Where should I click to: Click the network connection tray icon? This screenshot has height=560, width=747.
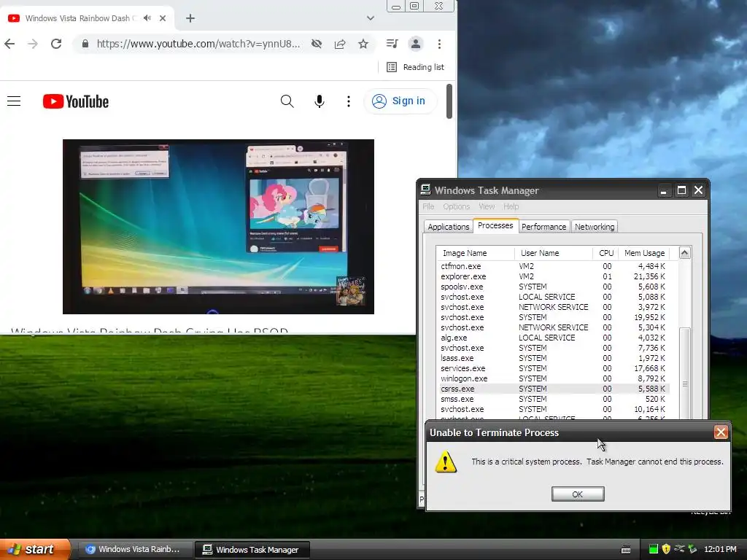coord(679,548)
